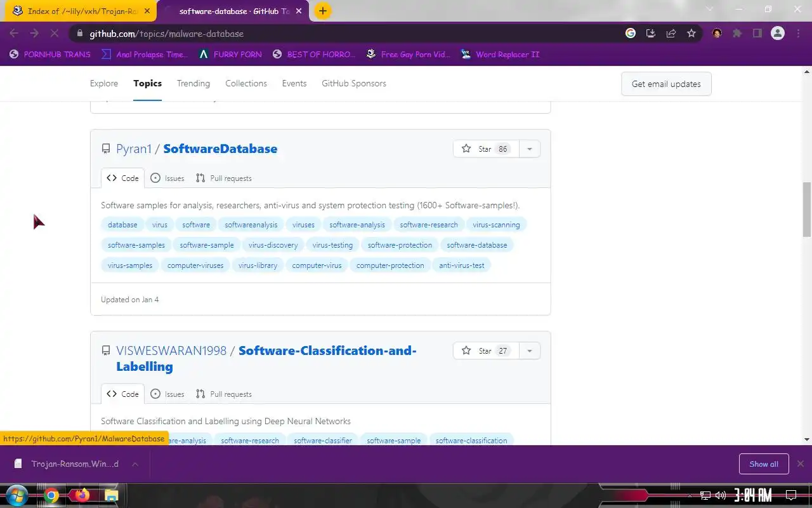
Task: Click the 'software-protection' topic tag
Action: tap(400, 245)
